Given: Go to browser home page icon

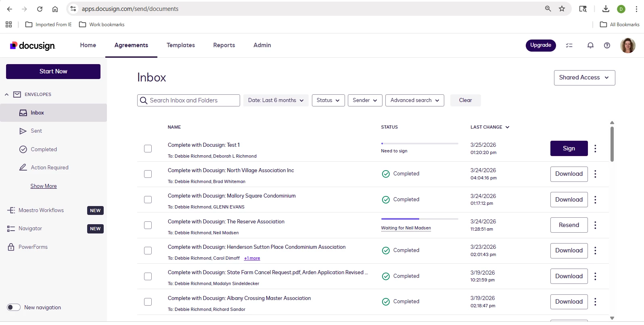Looking at the screenshot, I should (55, 9).
